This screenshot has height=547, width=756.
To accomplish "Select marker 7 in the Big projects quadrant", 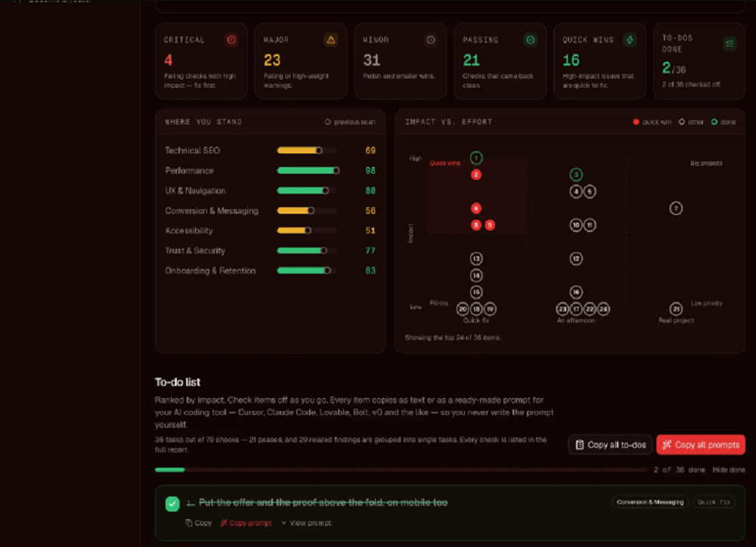I will 676,209.
